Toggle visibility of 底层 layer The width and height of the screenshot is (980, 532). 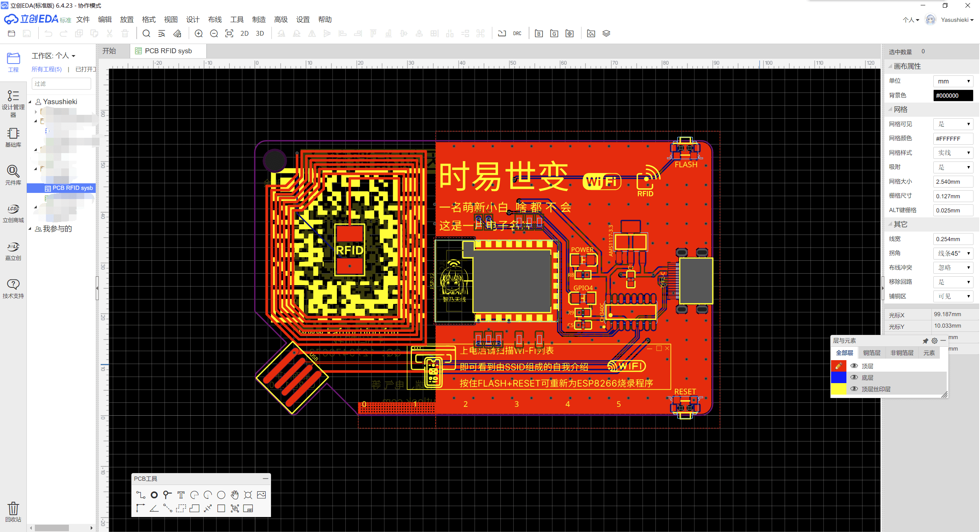coord(854,377)
